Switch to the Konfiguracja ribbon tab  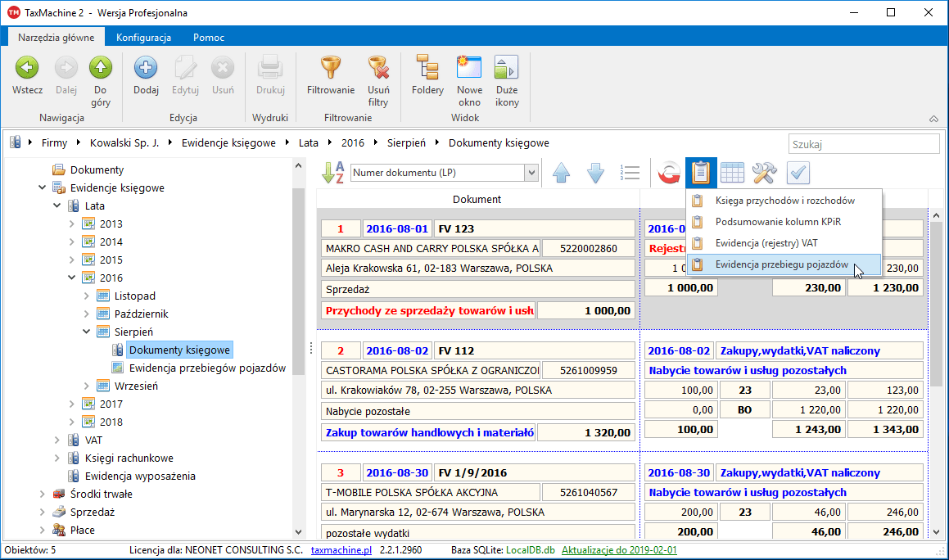click(x=143, y=38)
